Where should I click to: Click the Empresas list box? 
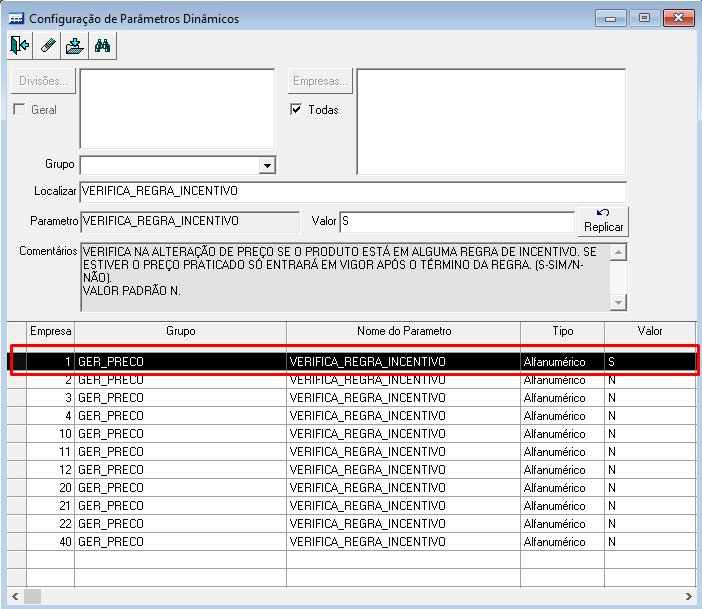491,121
